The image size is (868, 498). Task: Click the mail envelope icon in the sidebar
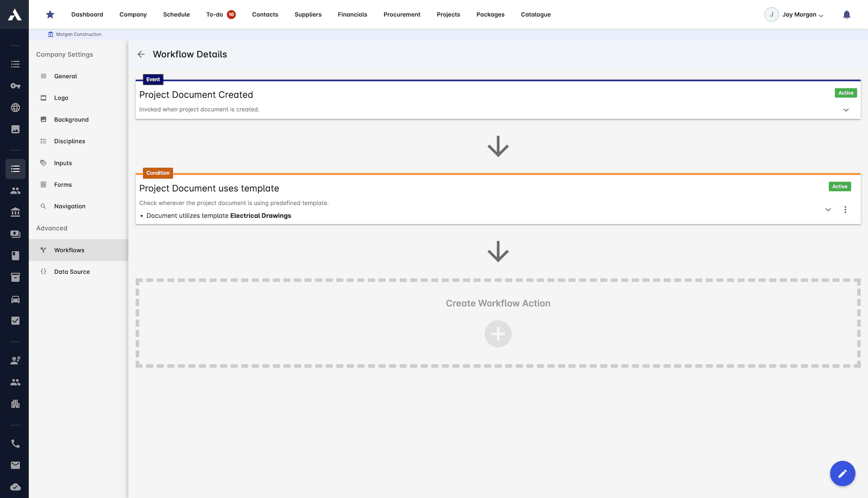pos(15,465)
